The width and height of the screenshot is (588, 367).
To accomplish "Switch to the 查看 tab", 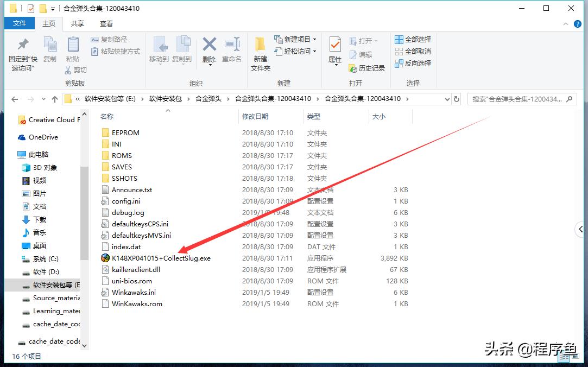I will coord(106,23).
